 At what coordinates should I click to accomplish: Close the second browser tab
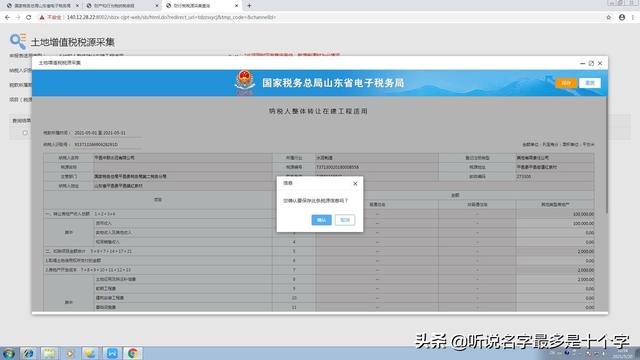pos(157,6)
